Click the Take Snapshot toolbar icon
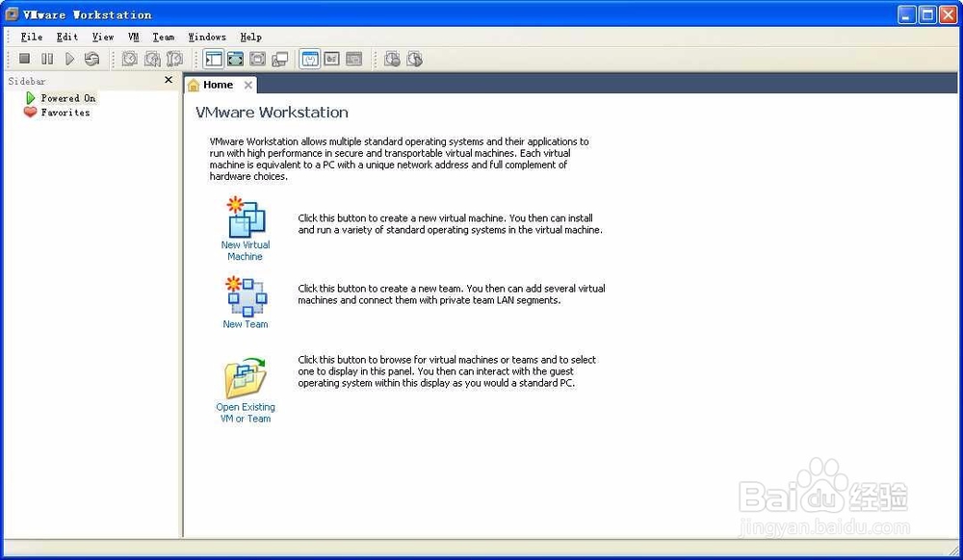This screenshot has width=963, height=560. coord(130,59)
